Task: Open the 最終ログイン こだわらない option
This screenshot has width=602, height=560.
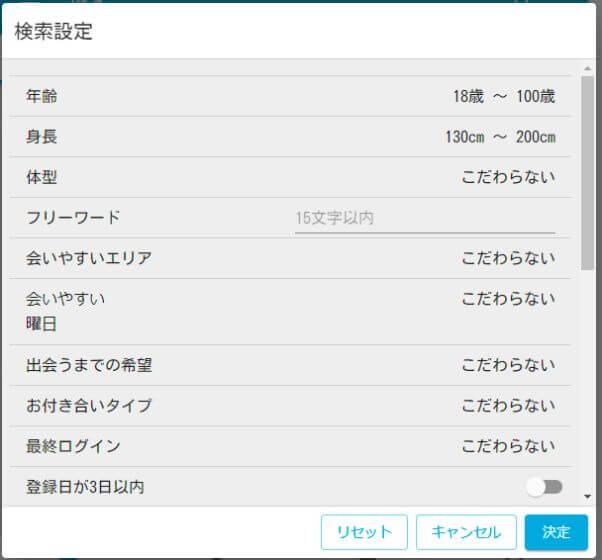Action: point(507,446)
